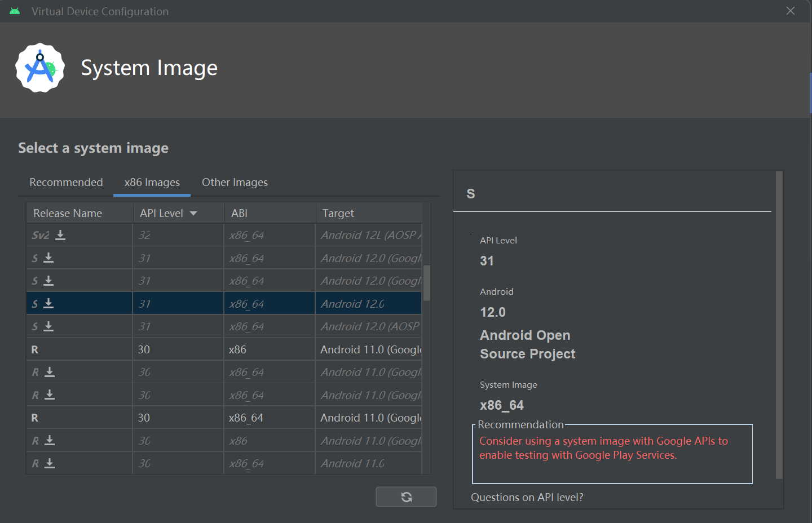Click the '32' API level cell
The image size is (812, 523).
tap(178, 235)
